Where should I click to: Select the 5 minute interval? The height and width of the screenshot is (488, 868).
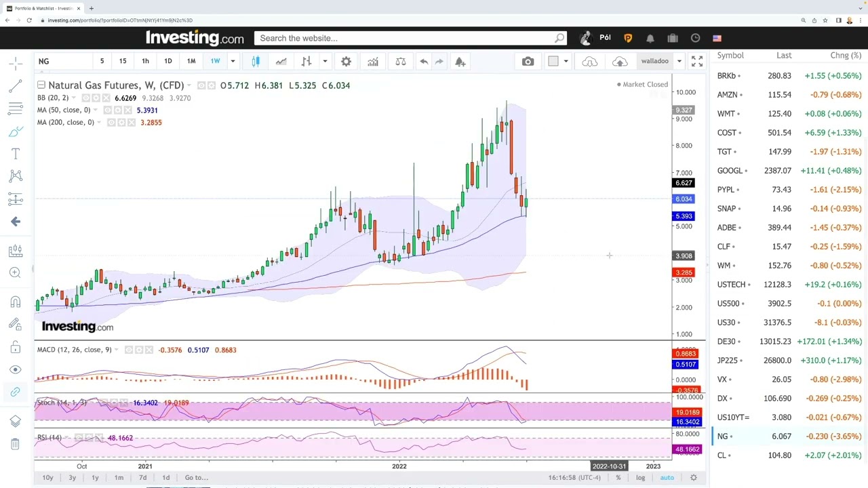point(102,61)
